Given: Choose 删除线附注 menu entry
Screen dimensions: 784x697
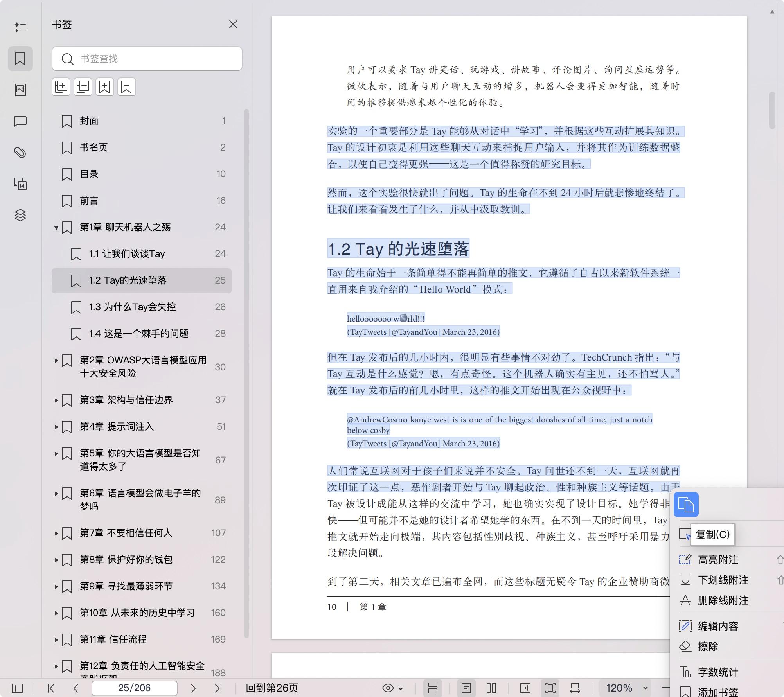Looking at the screenshot, I should pyautogui.click(x=723, y=600).
